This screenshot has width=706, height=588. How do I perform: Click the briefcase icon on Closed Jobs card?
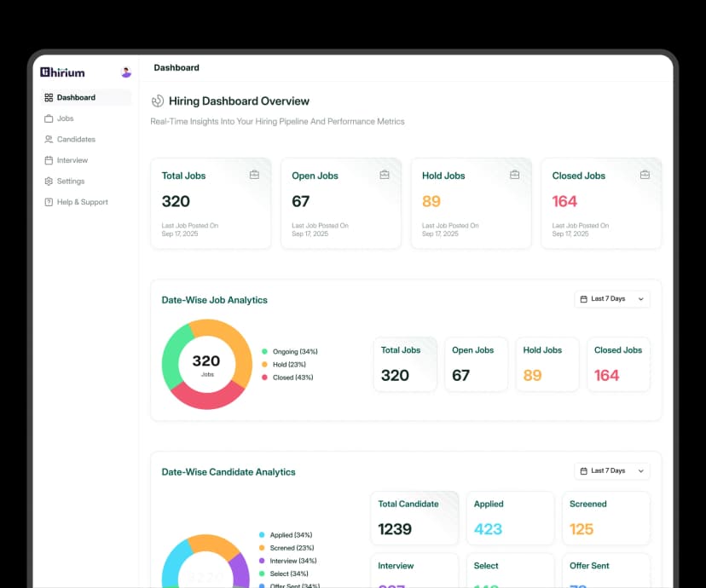coord(645,174)
